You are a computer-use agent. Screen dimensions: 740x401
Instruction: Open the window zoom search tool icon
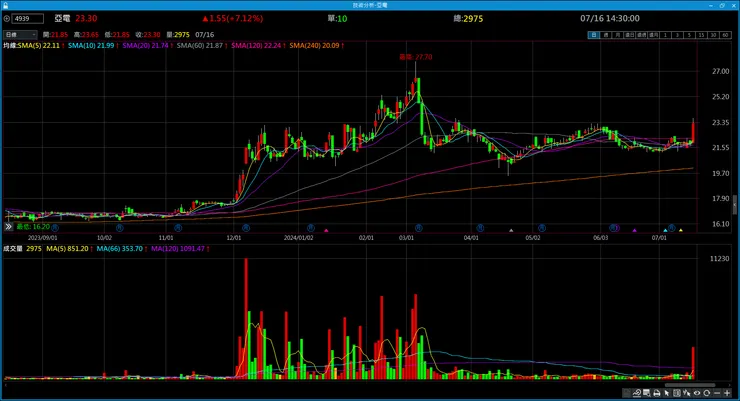[x=647, y=393]
